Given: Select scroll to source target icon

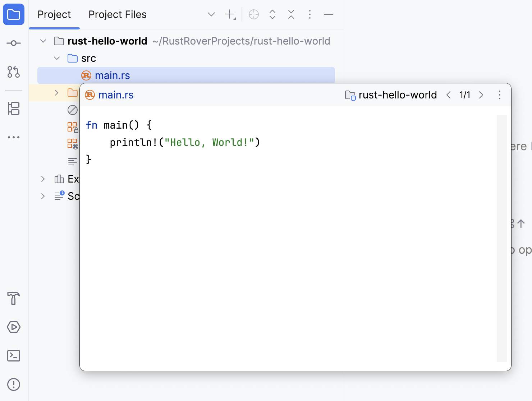Looking at the screenshot, I should 253,14.
